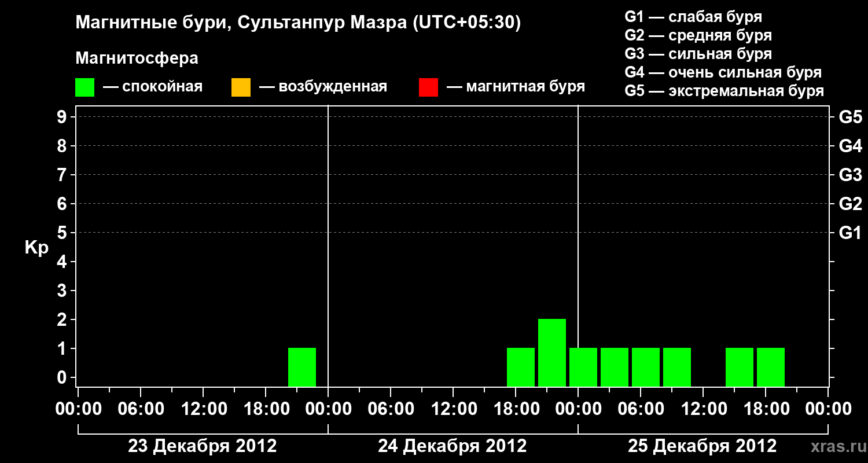868x463 pixels.
Task: Click the red 'магнитная буря' legend swatch
Action: [428, 87]
